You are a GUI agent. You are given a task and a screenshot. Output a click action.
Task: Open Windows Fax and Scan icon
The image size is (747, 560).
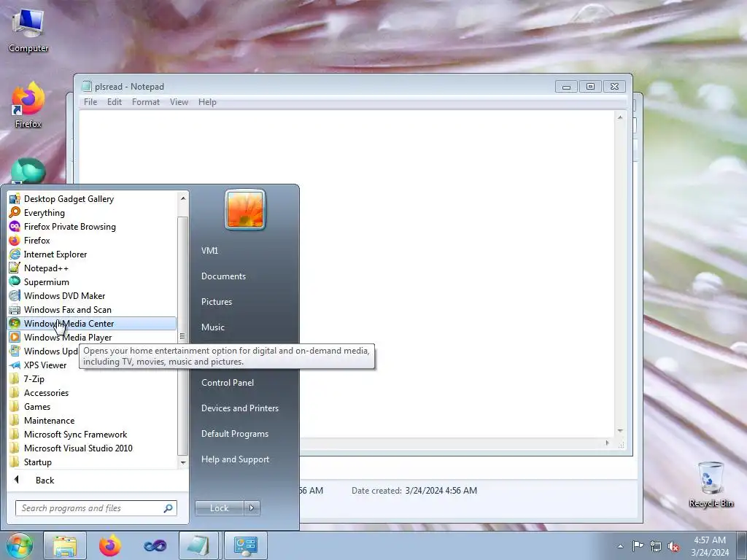[15, 309]
